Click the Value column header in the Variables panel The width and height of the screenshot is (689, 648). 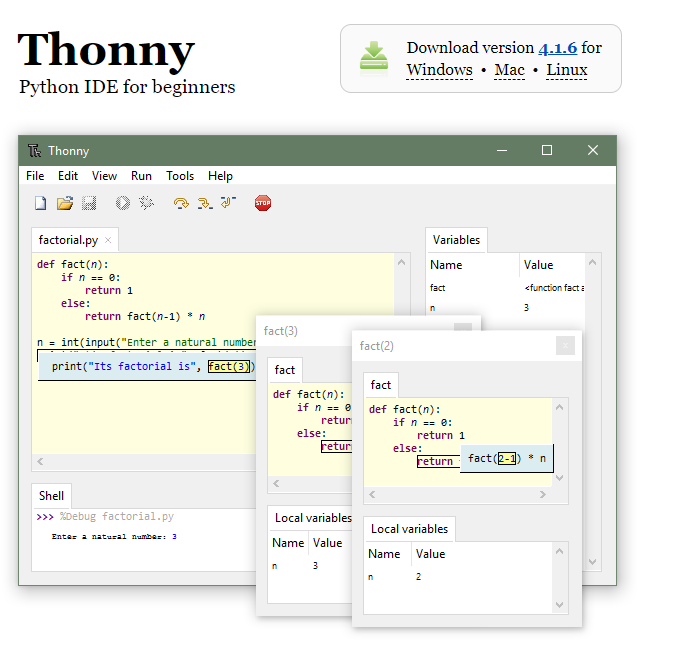coord(553,265)
